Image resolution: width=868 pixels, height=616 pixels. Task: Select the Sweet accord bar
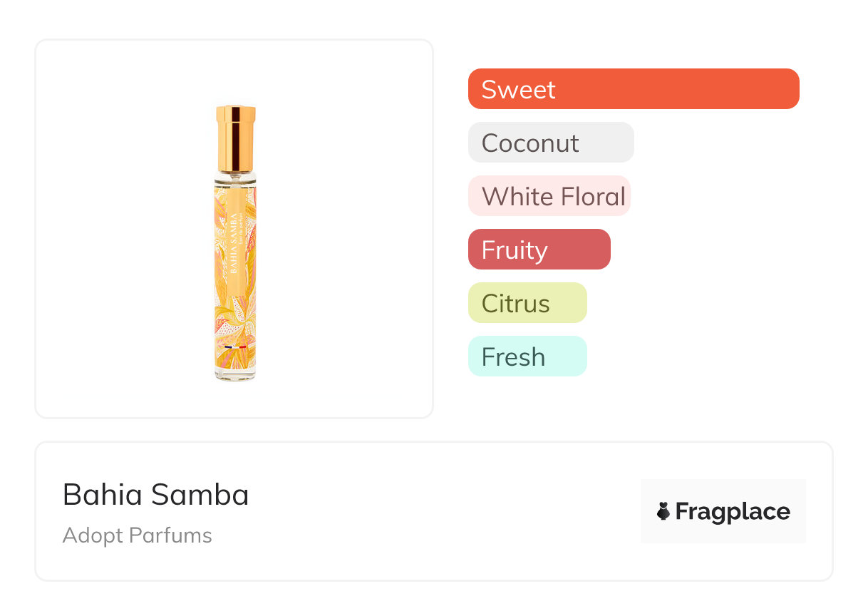633,89
